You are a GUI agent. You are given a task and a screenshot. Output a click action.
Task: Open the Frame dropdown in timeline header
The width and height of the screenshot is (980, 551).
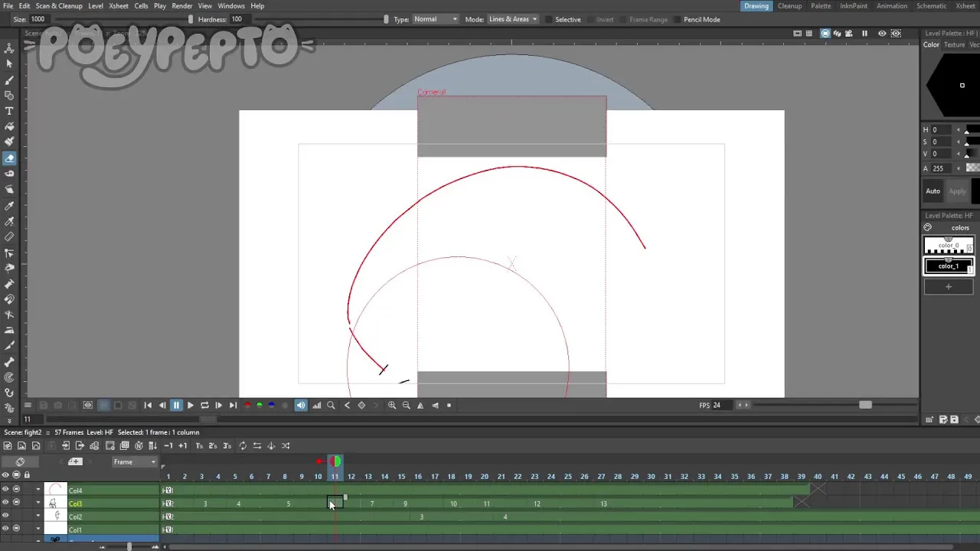tap(134, 461)
